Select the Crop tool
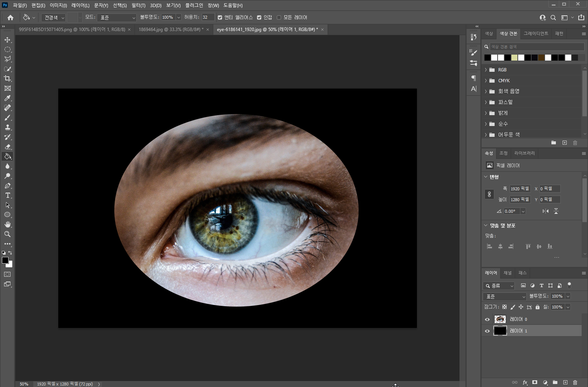The width and height of the screenshot is (588, 387). point(7,79)
